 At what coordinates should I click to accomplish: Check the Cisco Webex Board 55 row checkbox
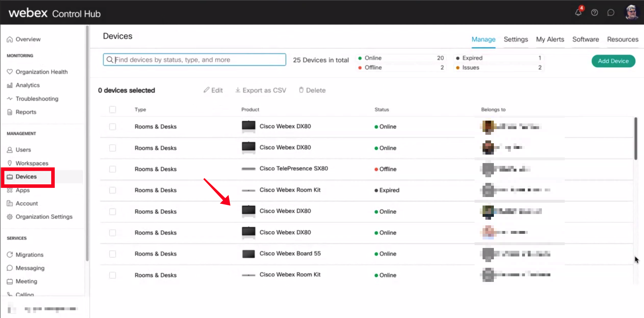tap(113, 254)
